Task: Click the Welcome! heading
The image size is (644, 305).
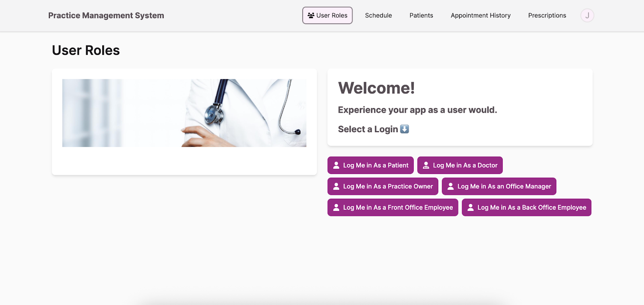Action: (376, 88)
